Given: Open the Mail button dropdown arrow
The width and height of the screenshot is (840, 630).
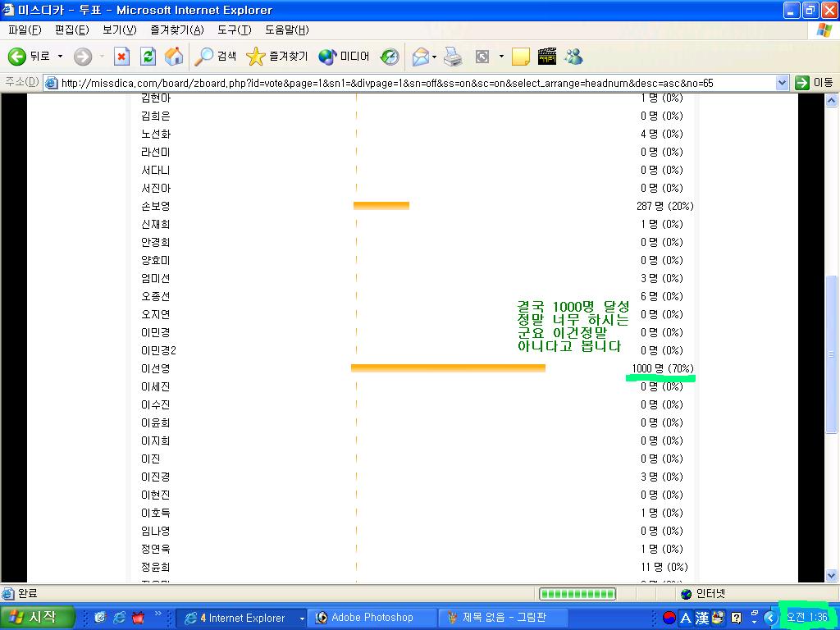Looking at the screenshot, I should (434, 57).
